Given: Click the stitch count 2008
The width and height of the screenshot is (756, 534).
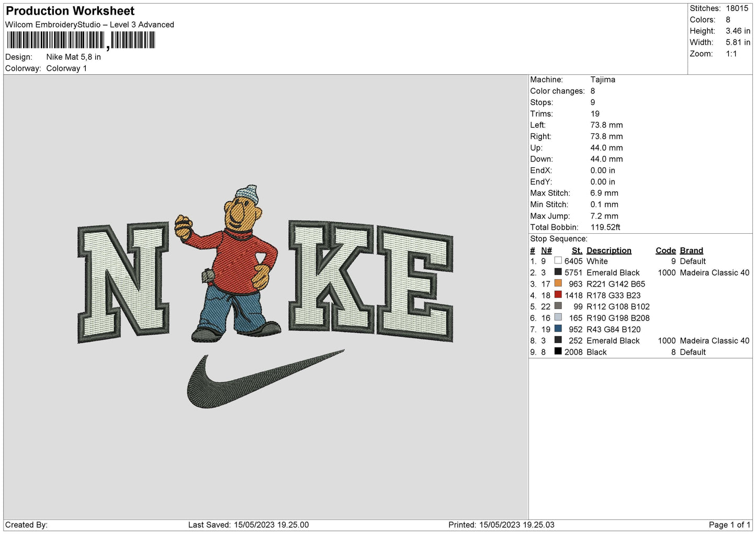Looking at the screenshot, I should click(x=573, y=352).
